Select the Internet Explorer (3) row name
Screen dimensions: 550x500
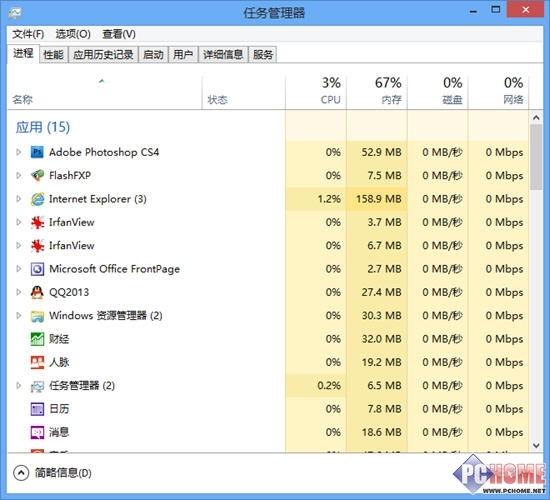(98, 199)
